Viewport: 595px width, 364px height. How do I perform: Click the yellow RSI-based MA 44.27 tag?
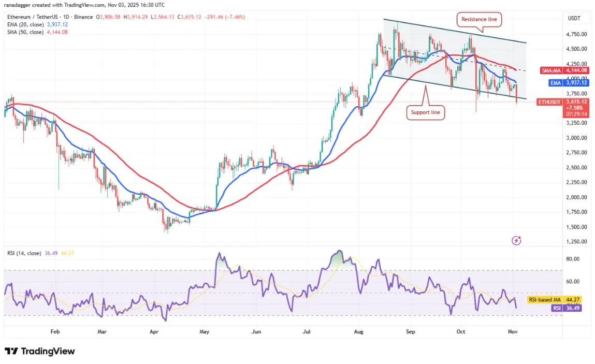click(555, 300)
